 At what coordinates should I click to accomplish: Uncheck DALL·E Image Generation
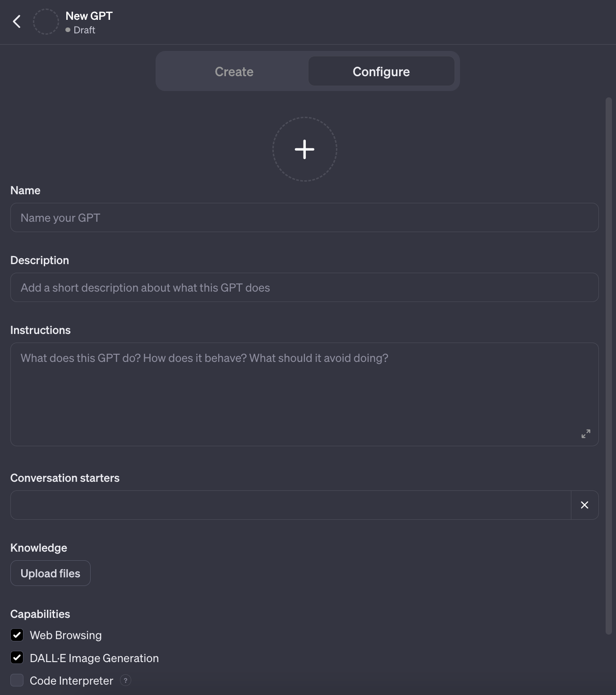(17, 658)
